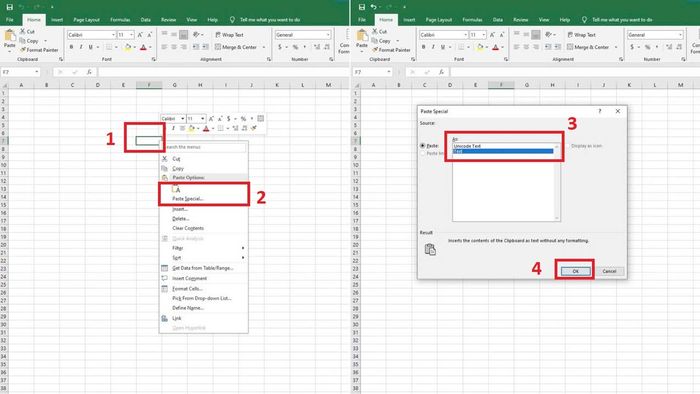Viewport: 700px width, 394px height.
Task: Click Wrap Text in left window ribbon
Action: coord(229,35)
